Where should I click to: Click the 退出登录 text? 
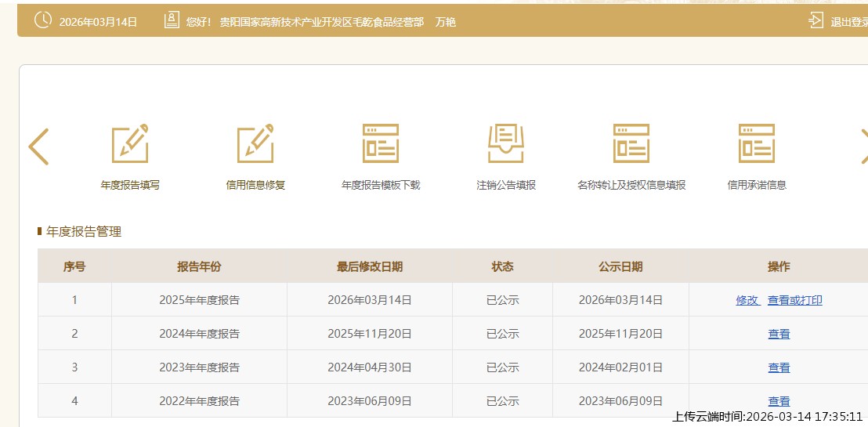coord(849,22)
